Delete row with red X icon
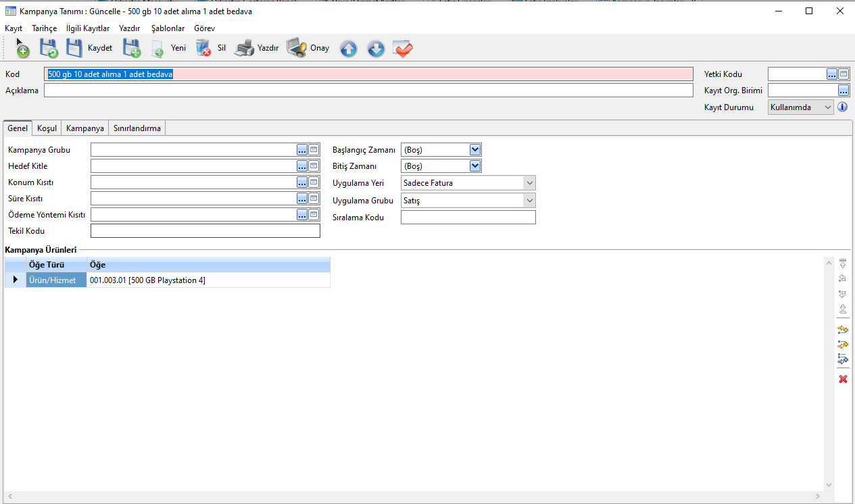 click(x=843, y=379)
